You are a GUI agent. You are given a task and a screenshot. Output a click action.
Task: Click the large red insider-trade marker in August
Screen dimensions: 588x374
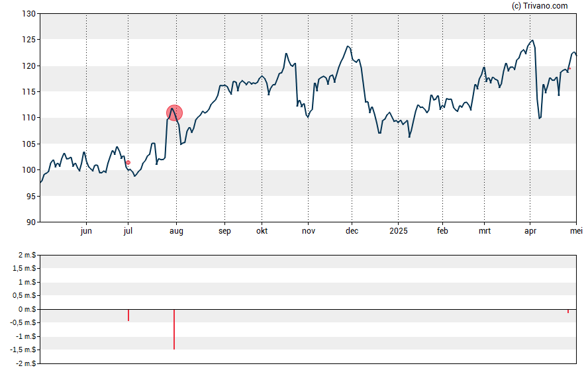(x=174, y=113)
